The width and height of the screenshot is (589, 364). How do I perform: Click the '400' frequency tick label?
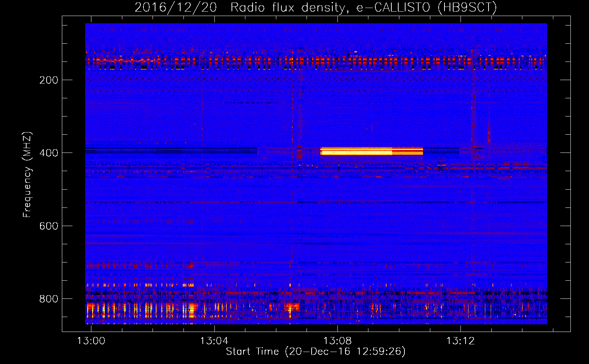(49, 153)
